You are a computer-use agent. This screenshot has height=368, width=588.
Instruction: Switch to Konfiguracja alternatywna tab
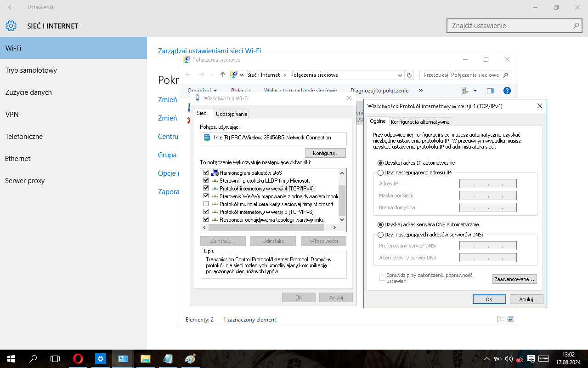[420, 122]
